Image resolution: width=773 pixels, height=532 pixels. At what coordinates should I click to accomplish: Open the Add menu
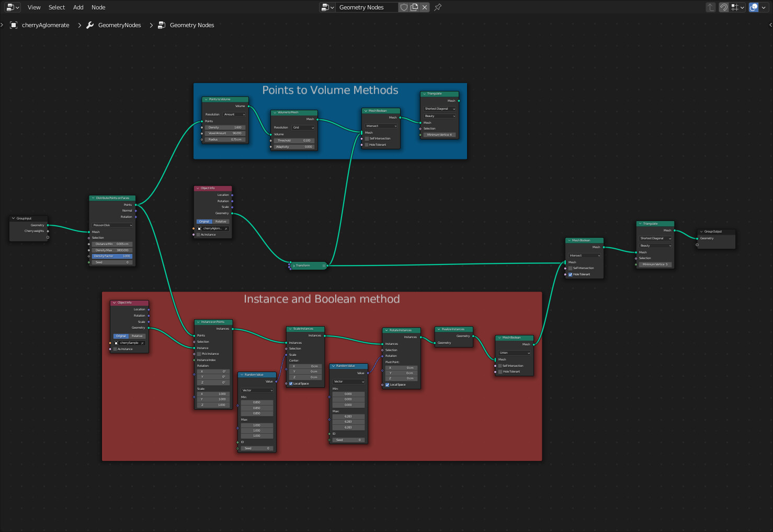pos(78,7)
